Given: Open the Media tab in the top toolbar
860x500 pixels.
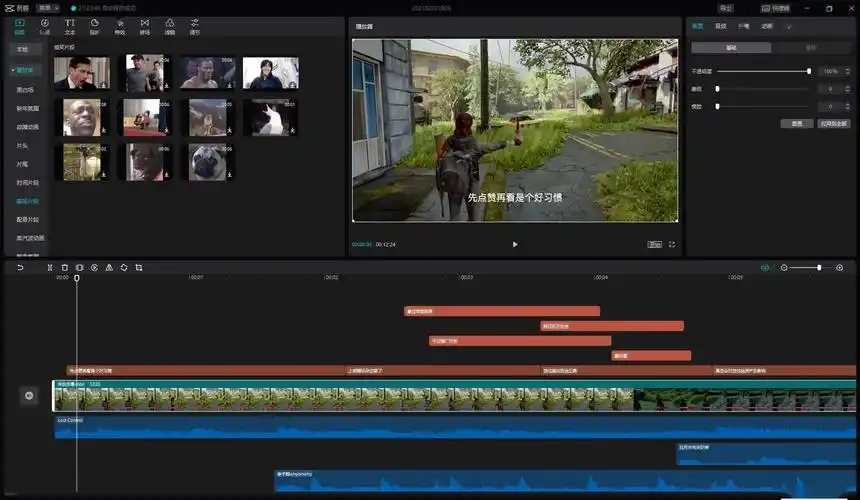Looking at the screenshot, I should pos(20,26).
